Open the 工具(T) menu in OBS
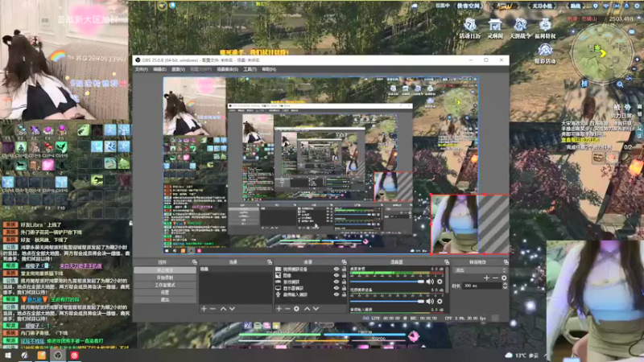 click(x=250, y=69)
